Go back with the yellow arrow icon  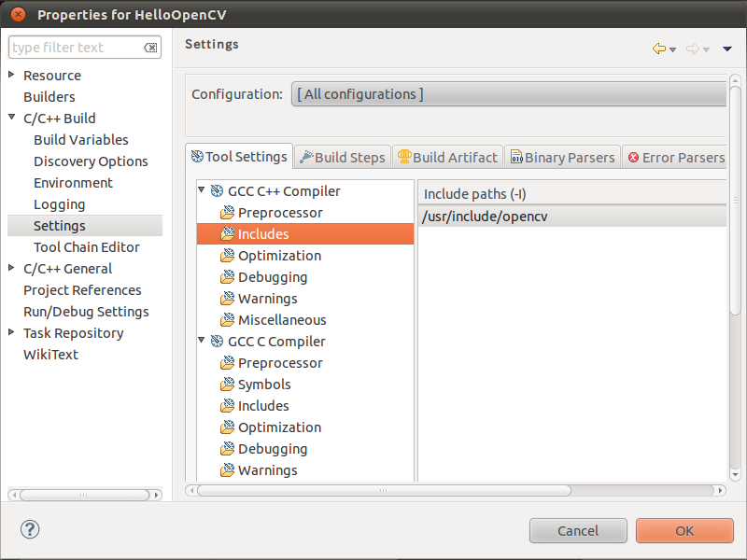point(659,49)
